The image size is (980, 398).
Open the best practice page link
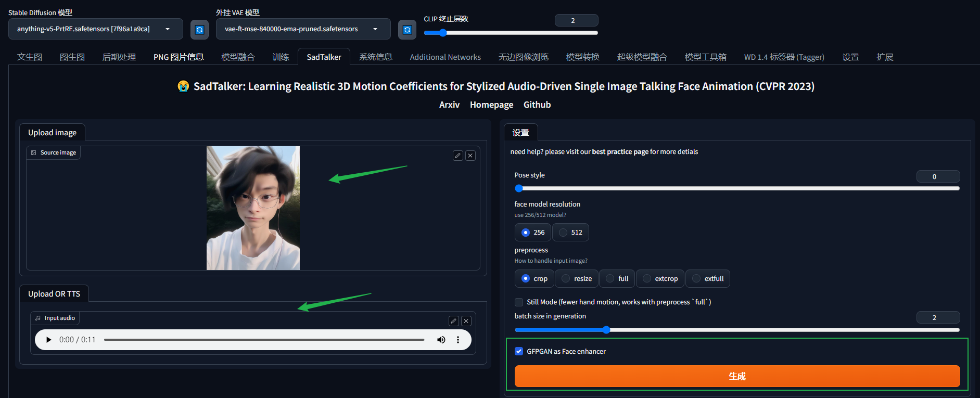(x=620, y=152)
